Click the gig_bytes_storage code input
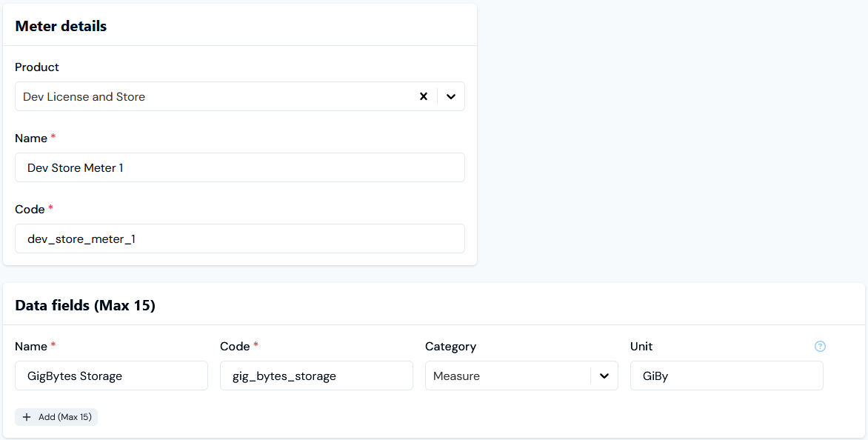868x440 pixels. click(x=316, y=376)
